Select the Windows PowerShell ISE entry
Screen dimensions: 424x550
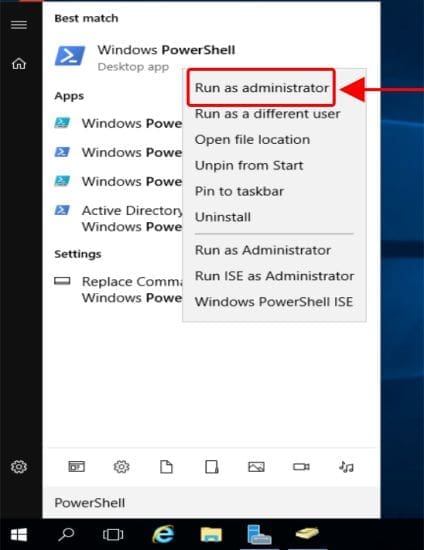click(274, 302)
